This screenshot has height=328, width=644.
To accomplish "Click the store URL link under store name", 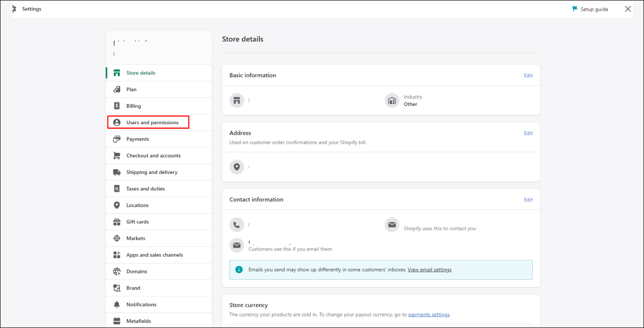I will pos(114,54).
